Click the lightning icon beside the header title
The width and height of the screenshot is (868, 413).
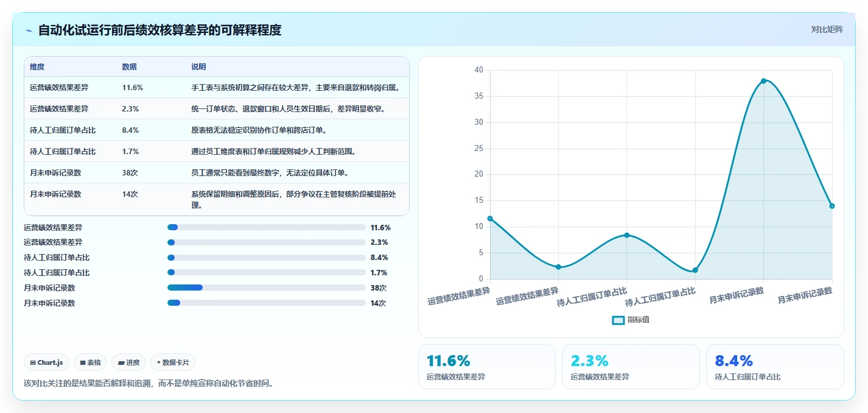coord(29,30)
